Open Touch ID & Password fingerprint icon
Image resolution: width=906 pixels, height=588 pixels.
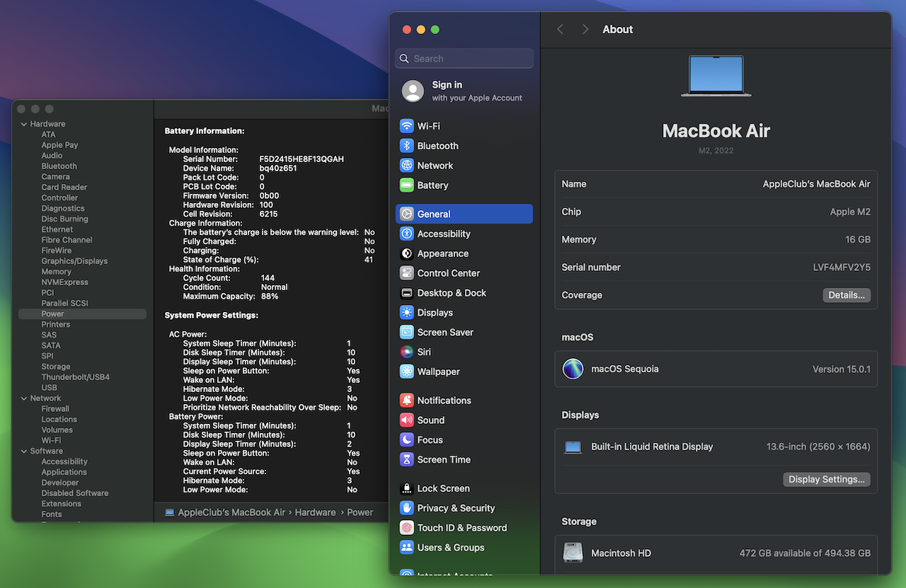(406, 528)
